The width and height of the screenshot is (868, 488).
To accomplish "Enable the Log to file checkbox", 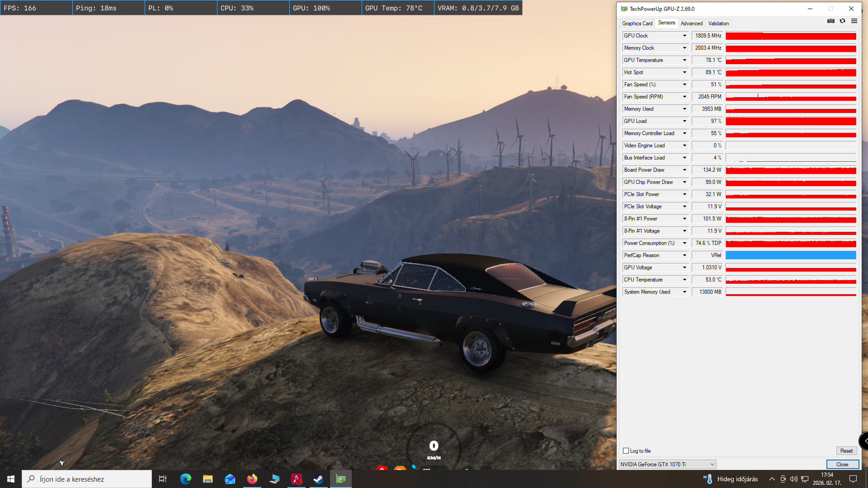I will (x=626, y=451).
